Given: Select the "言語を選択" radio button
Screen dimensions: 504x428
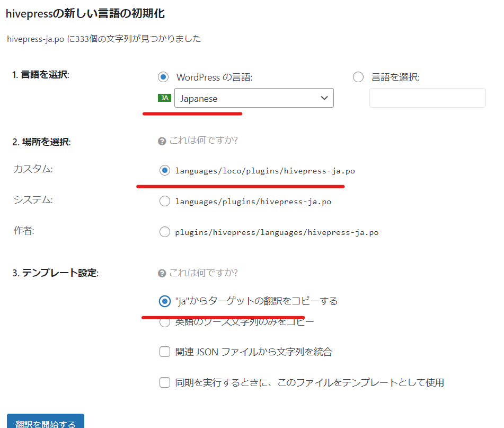Looking at the screenshot, I should click(358, 77).
